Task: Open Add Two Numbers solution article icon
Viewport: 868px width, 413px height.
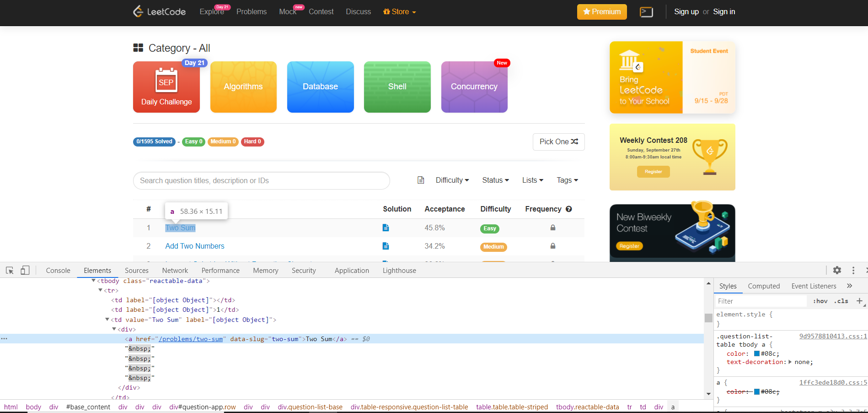Action: point(386,246)
